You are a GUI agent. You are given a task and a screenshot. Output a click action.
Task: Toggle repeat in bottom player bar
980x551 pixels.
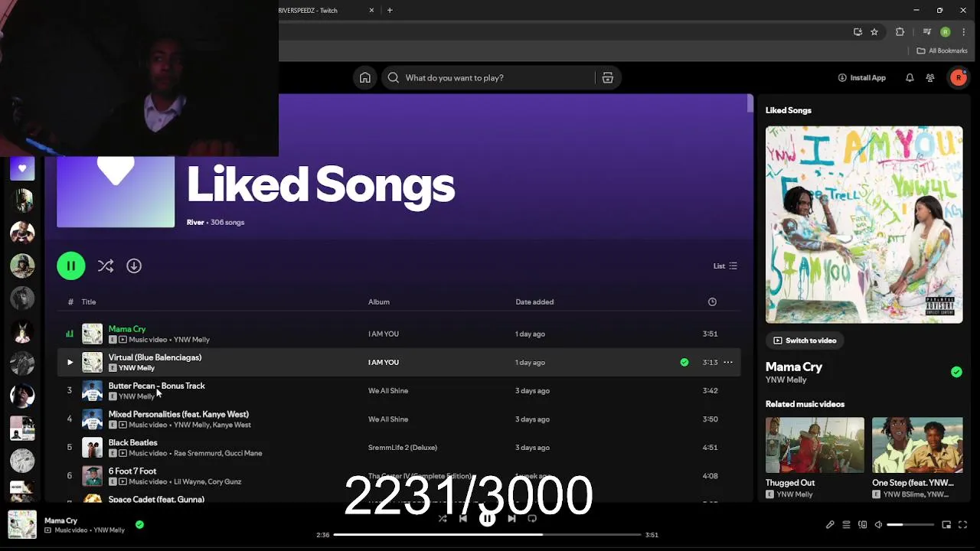532,518
